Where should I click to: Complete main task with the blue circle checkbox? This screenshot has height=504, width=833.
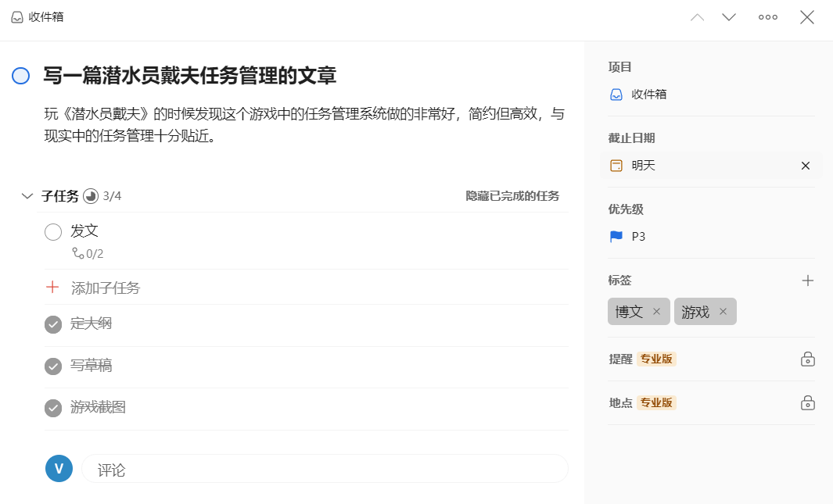tap(20, 76)
